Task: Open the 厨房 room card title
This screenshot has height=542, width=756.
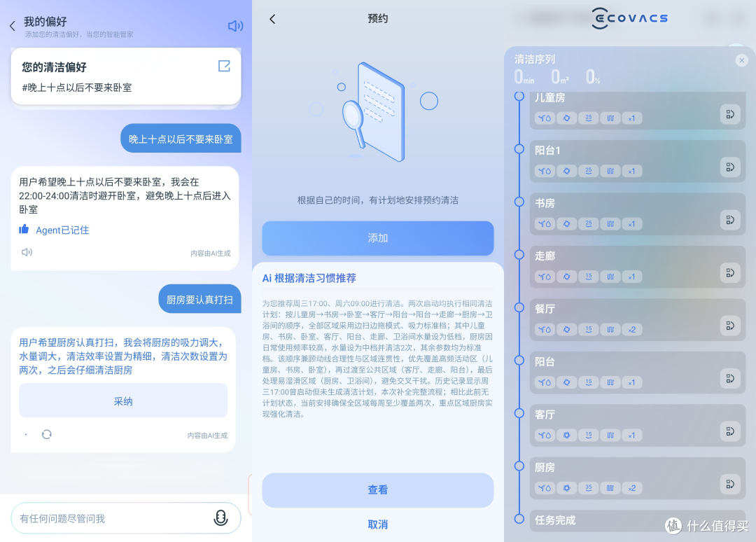Action: click(545, 468)
